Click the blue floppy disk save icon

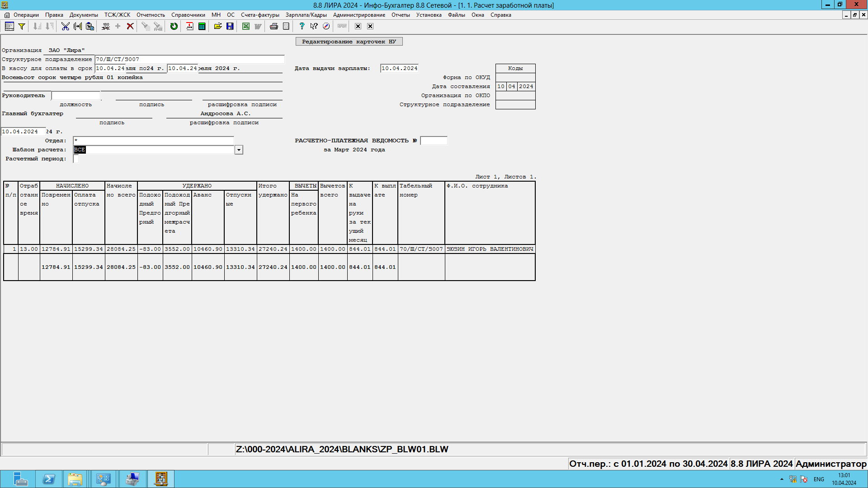point(230,26)
